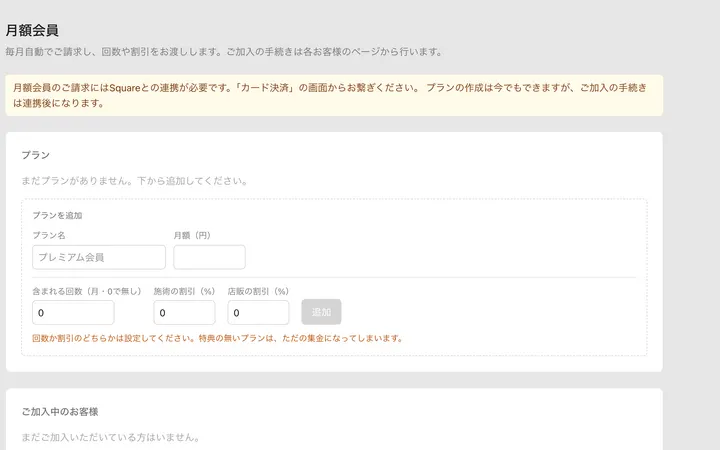Click the 月額会員 page heading
This screenshot has height=450, width=720.
point(32,30)
